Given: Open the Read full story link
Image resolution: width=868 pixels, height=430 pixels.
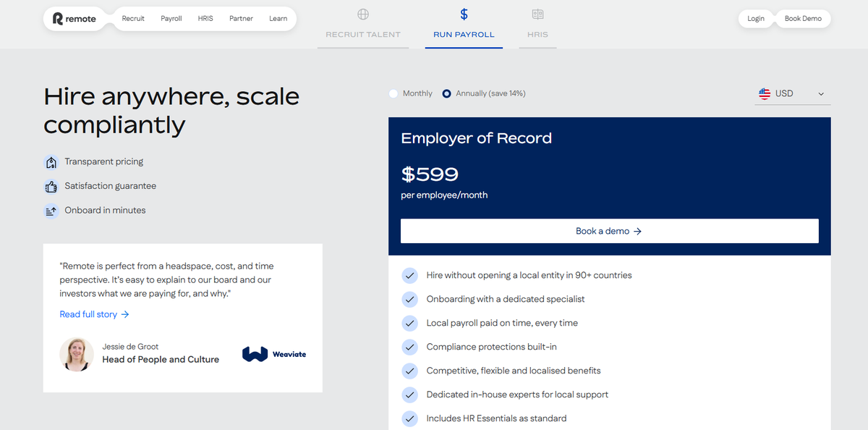Looking at the screenshot, I should click(x=94, y=314).
